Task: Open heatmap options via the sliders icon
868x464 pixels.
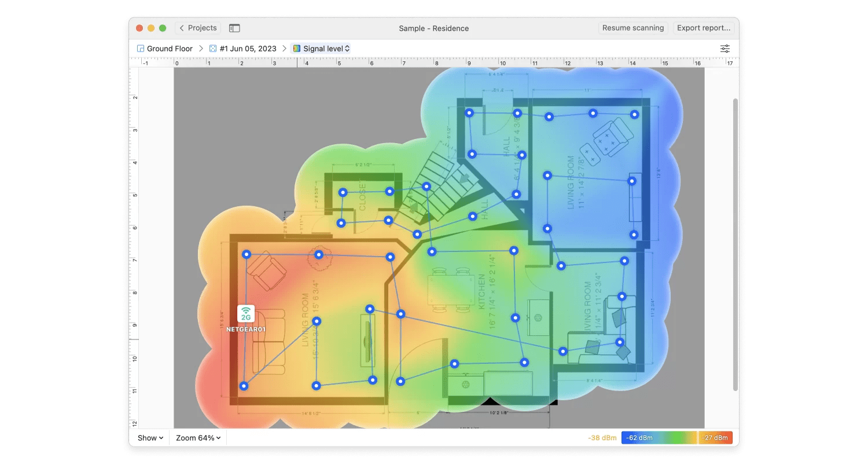Action: point(724,49)
